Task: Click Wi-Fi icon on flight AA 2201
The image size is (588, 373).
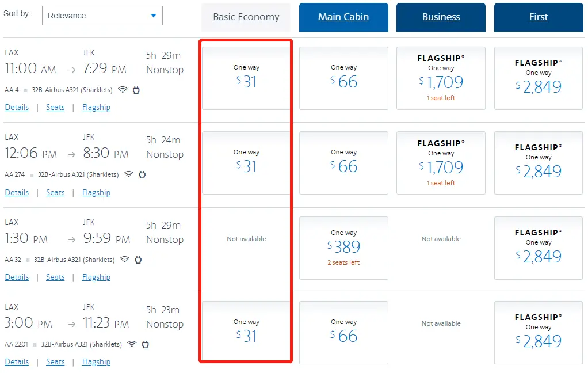Action: pos(132,344)
